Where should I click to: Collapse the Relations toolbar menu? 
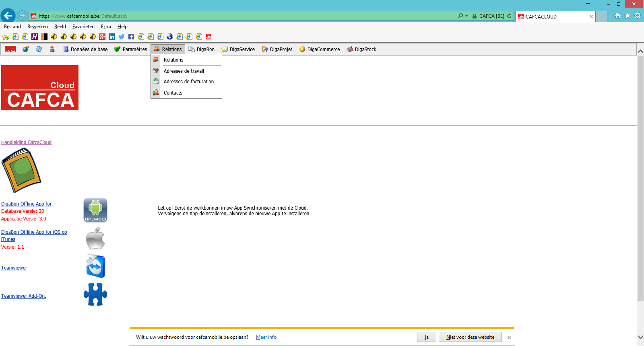coord(168,49)
